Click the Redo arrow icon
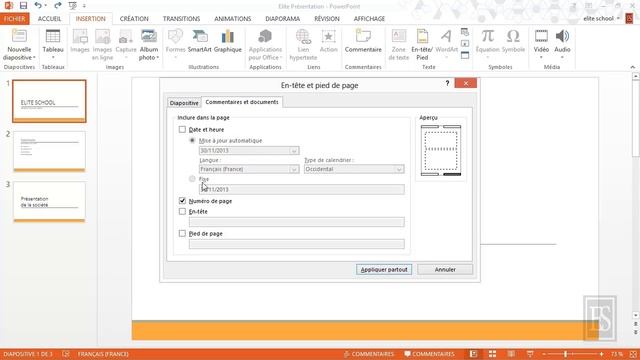The image size is (640, 360). (x=58, y=6)
